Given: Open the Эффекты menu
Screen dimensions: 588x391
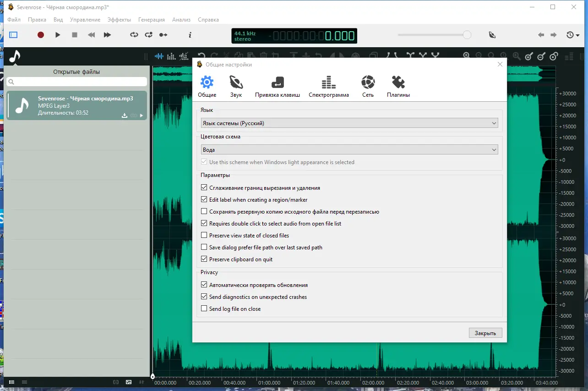Looking at the screenshot, I should (119, 20).
